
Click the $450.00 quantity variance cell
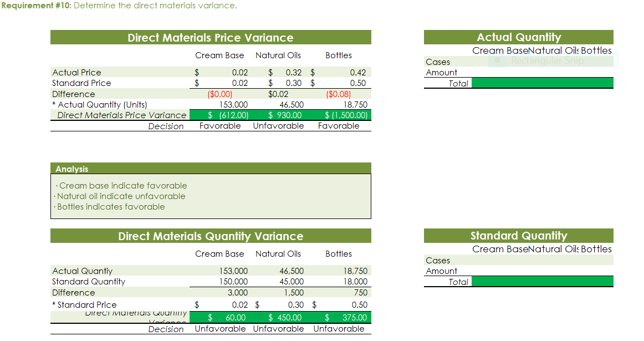click(x=283, y=317)
